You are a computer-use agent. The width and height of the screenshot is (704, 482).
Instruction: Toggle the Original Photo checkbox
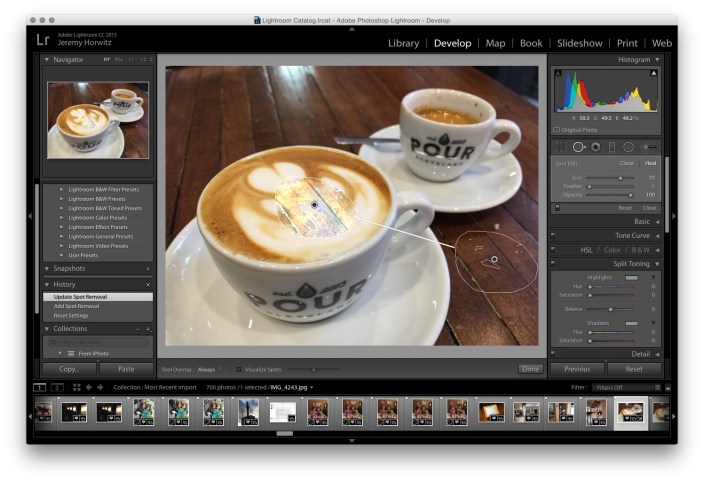click(x=557, y=129)
